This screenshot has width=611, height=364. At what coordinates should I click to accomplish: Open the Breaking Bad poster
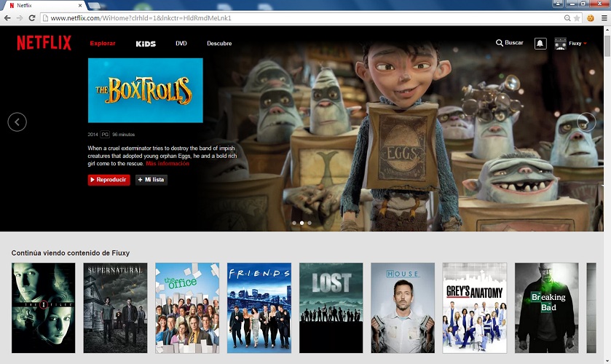[x=547, y=308]
